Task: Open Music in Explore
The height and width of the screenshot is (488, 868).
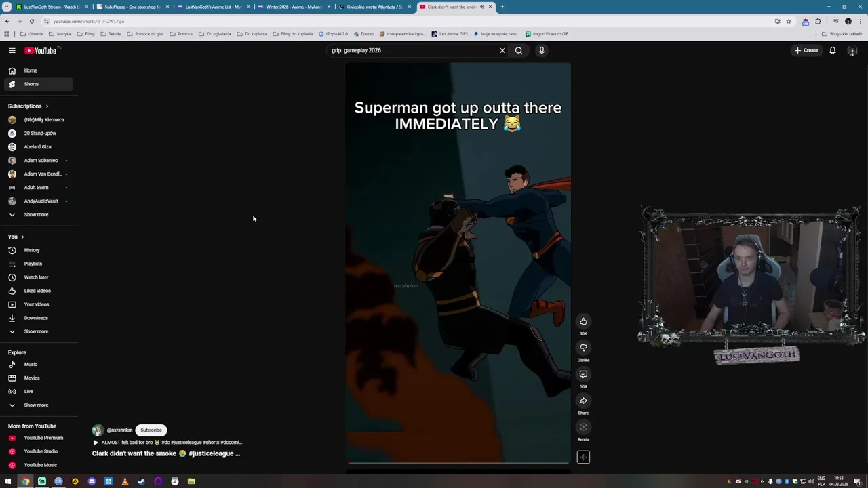Action: pyautogui.click(x=37, y=365)
